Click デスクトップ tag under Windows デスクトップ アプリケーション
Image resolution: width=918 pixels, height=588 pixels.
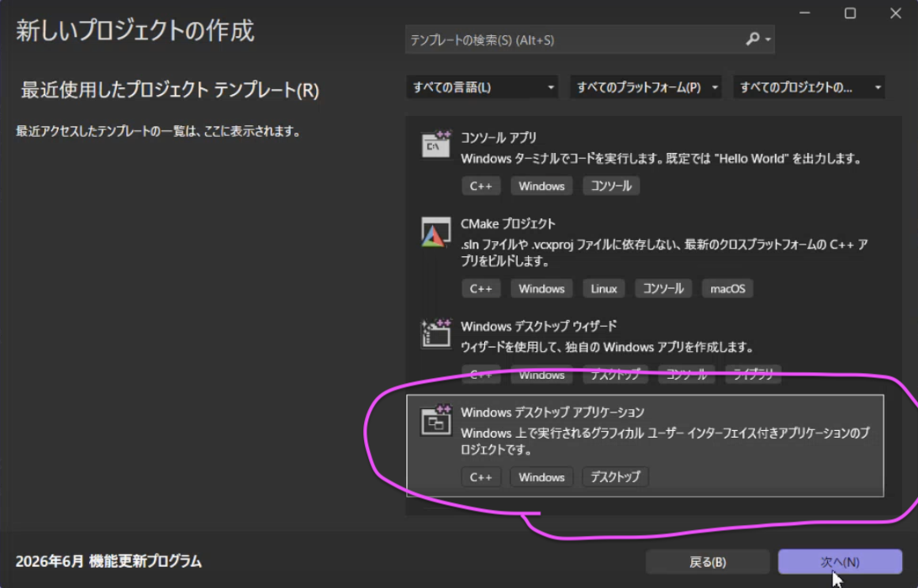[615, 477]
